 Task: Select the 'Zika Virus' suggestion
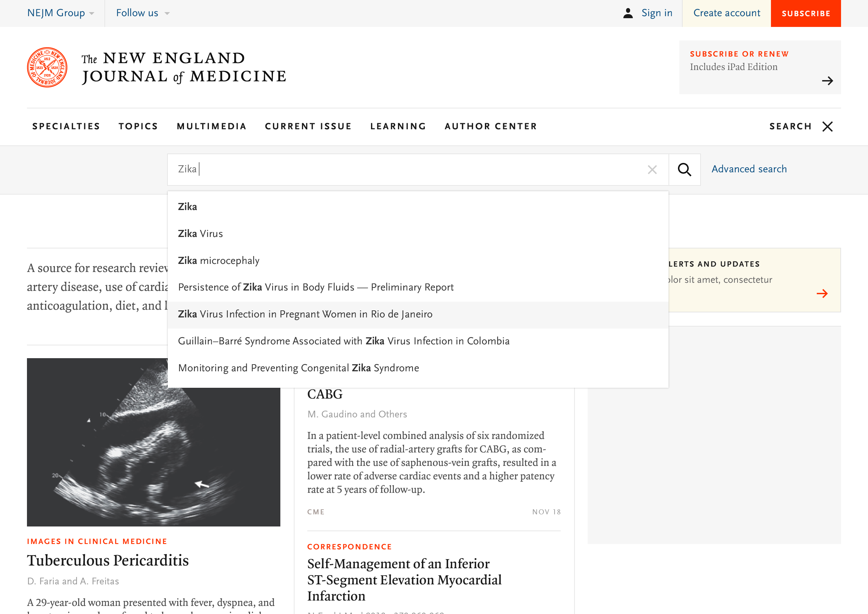(200, 234)
